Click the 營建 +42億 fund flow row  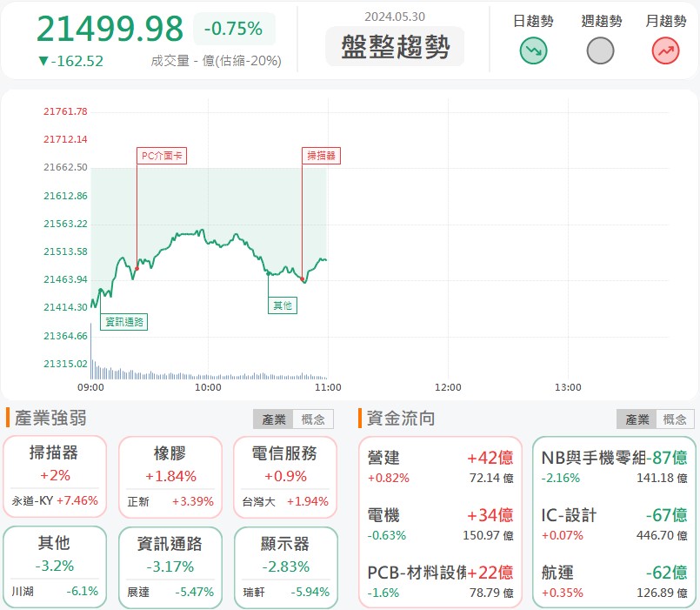click(x=440, y=466)
